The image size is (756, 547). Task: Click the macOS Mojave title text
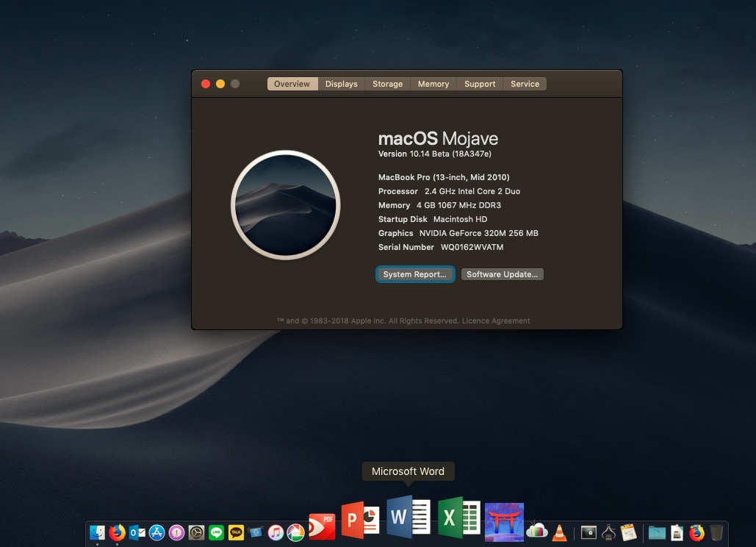[x=439, y=138]
